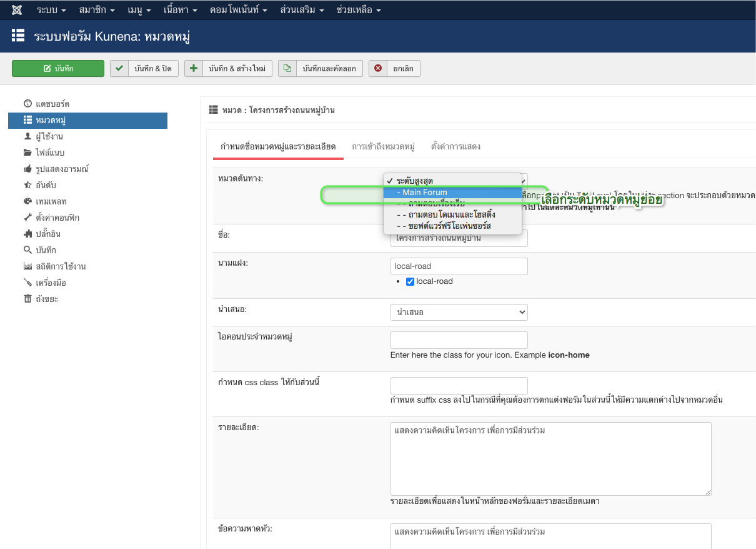
Task: Click the บันทึก & สร้างใหม่ button
Action: [229, 69]
